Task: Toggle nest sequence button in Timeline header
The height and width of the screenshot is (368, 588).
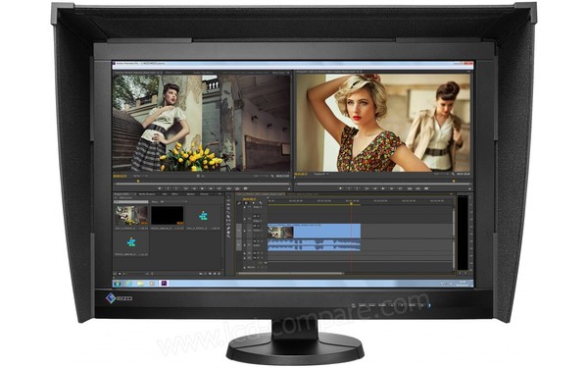Action: (239, 203)
